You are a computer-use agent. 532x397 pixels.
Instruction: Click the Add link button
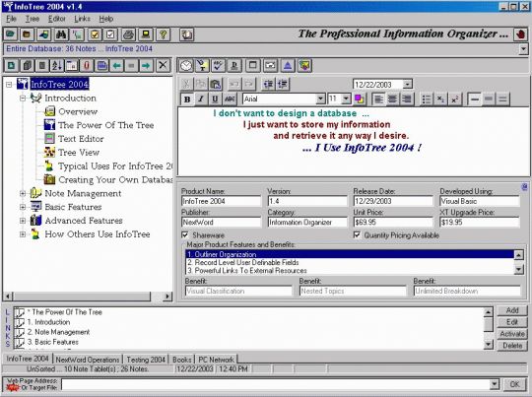512,310
